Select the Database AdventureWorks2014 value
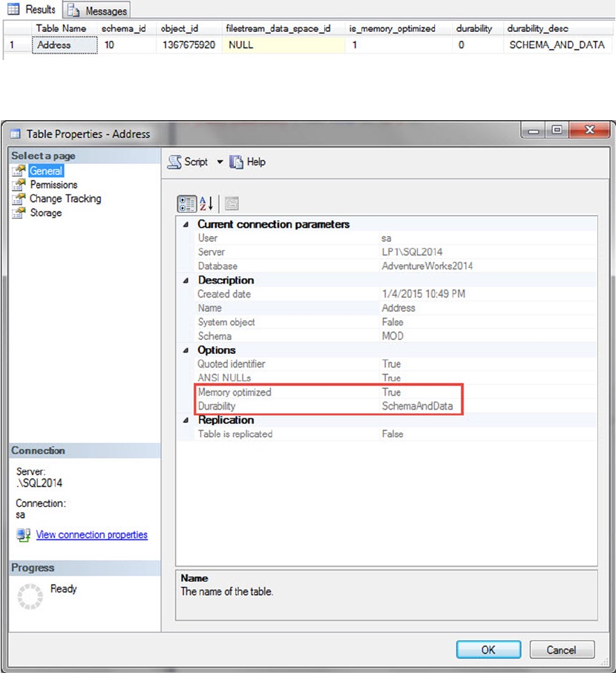 point(427,266)
